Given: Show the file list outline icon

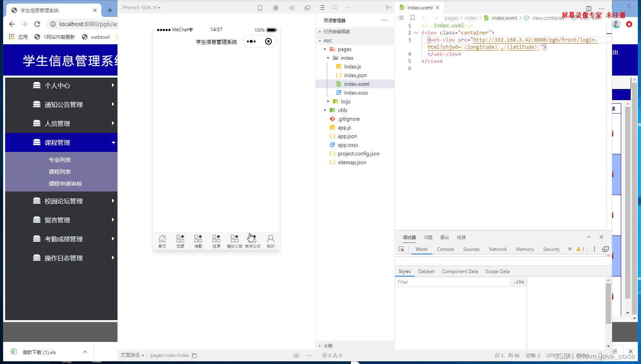Looking at the screenshot, I should (x=322, y=8).
